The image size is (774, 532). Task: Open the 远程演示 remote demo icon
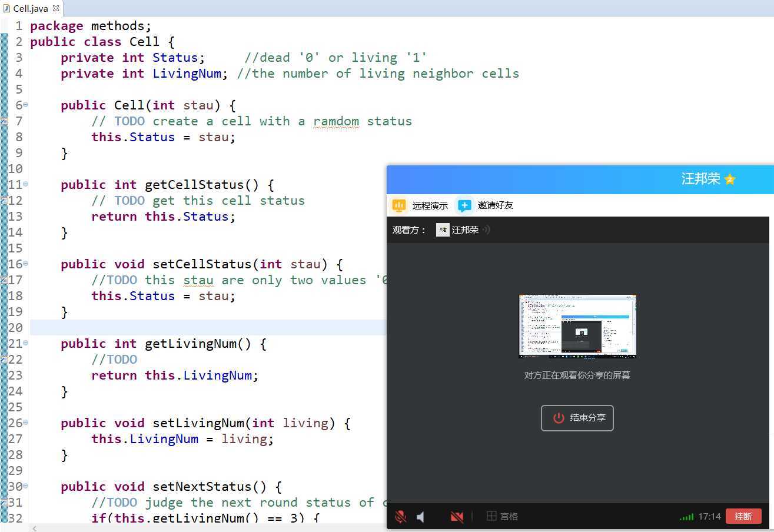tap(399, 205)
